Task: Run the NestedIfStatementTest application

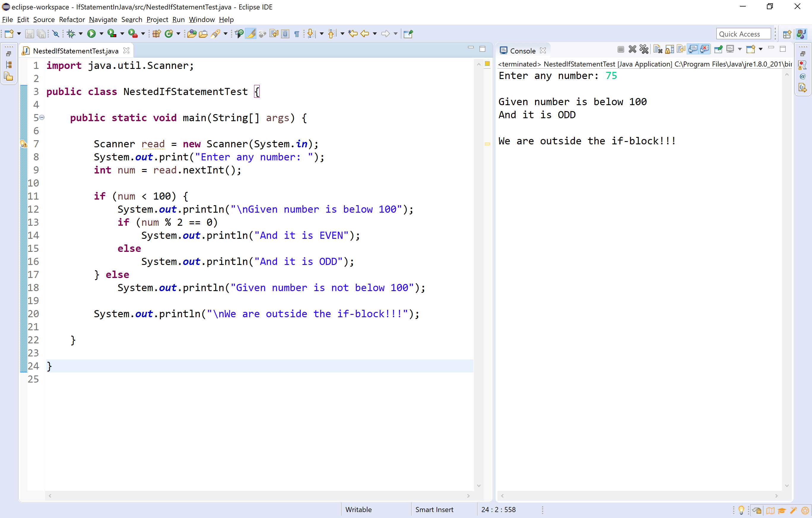Action: tap(92, 33)
